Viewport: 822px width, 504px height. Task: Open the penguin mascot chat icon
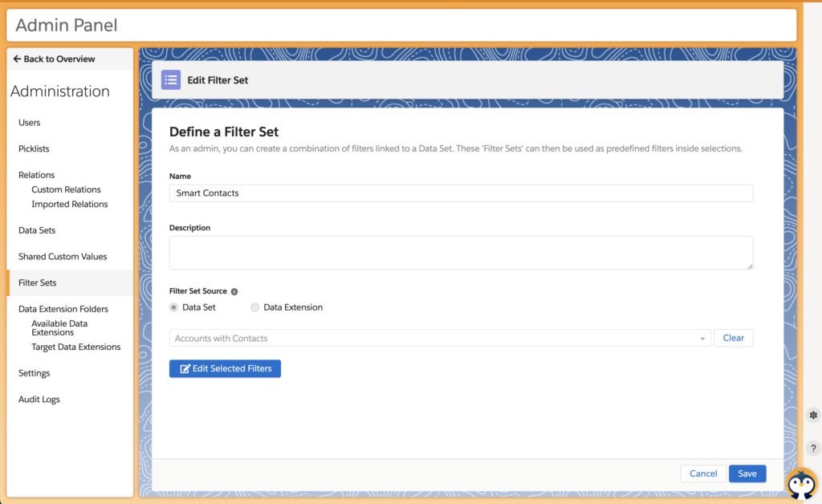coord(800,484)
